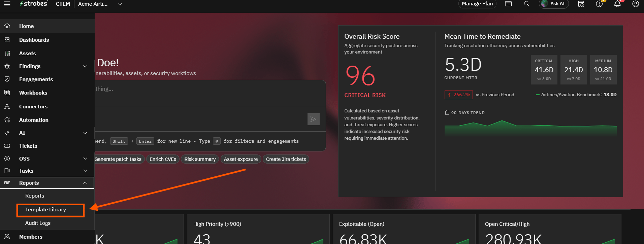
Task: Open the scheduled runs icon in top bar
Action: coord(581,4)
